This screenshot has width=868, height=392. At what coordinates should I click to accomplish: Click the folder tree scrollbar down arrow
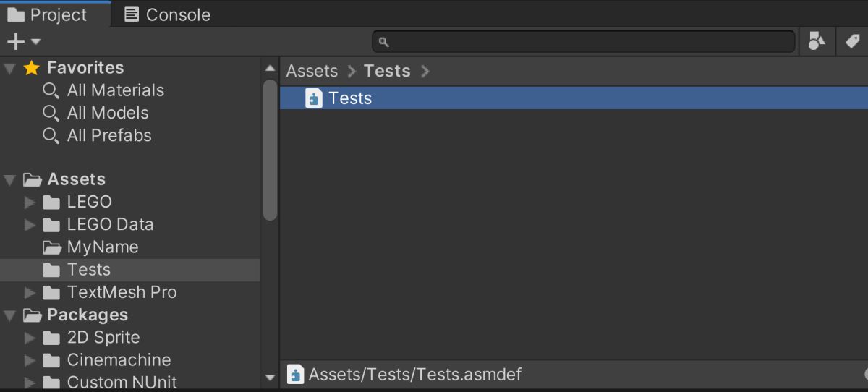point(271,377)
